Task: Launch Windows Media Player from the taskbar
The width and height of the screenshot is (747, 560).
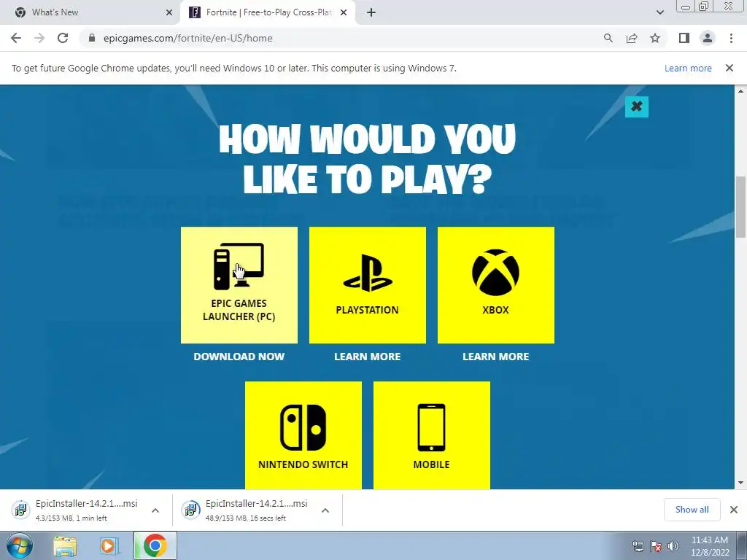Action: (109, 545)
